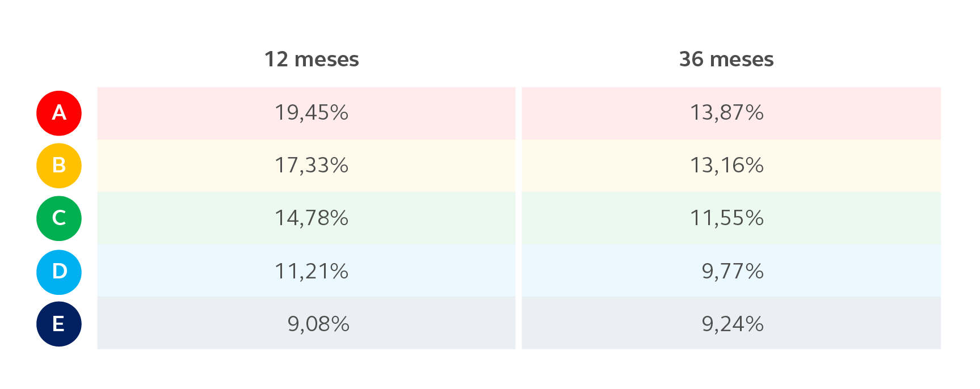
Task: Click the light blue D circle icon
Action: pos(59,272)
